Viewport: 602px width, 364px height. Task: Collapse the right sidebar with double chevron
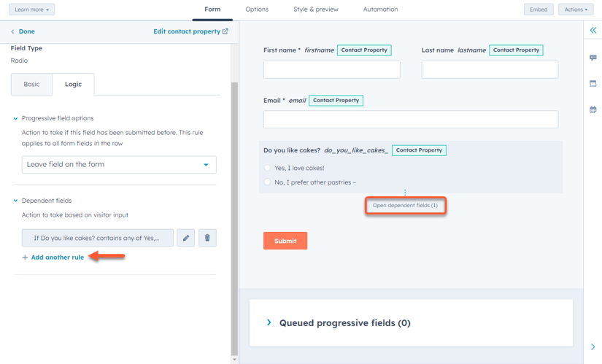(x=593, y=30)
